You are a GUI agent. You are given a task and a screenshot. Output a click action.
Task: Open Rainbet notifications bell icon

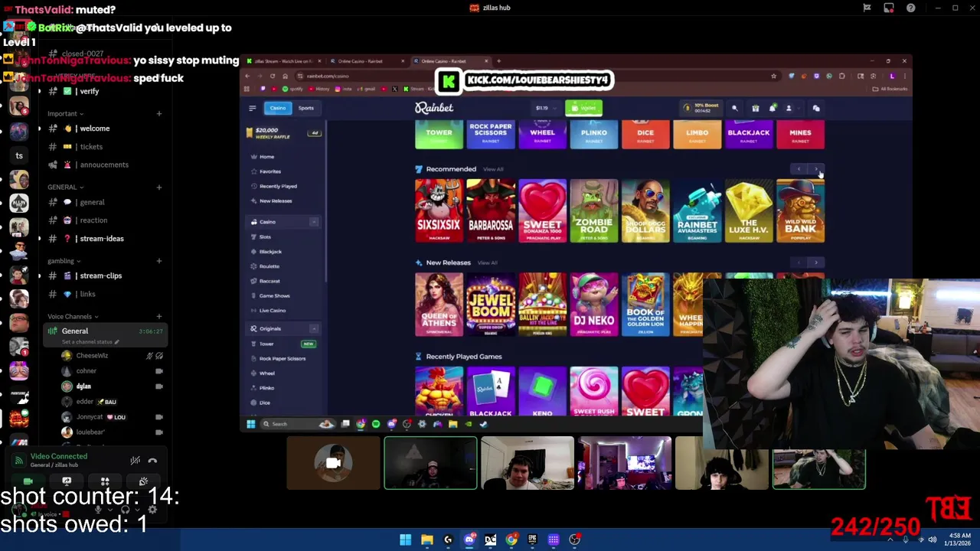(772, 108)
